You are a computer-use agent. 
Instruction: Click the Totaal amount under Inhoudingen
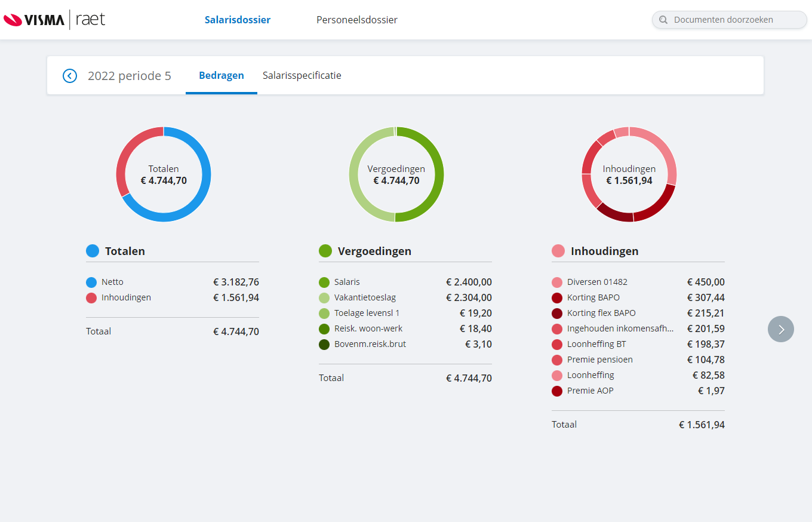(x=702, y=425)
